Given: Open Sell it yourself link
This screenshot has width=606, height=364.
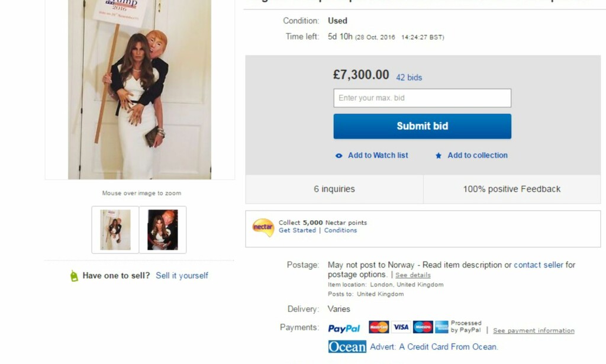Looking at the screenshot, I should coord(182,275).
